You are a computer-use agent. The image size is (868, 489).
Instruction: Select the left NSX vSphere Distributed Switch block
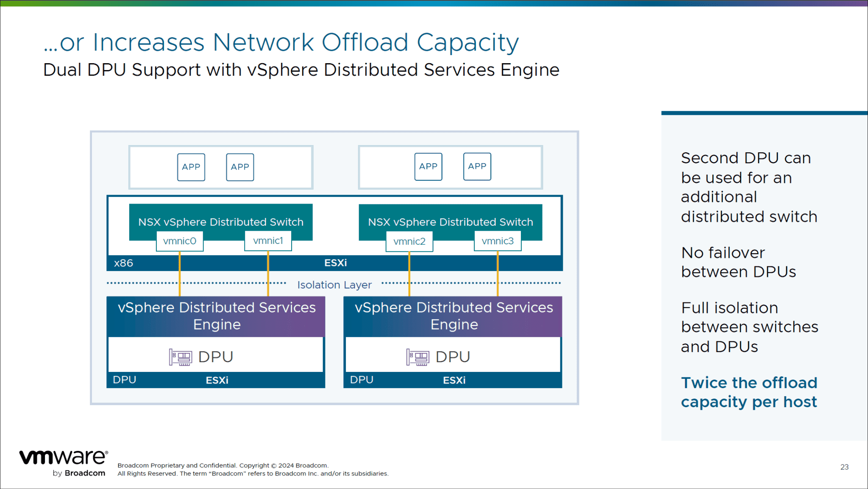pyautogui.click(x=220, y=221)
